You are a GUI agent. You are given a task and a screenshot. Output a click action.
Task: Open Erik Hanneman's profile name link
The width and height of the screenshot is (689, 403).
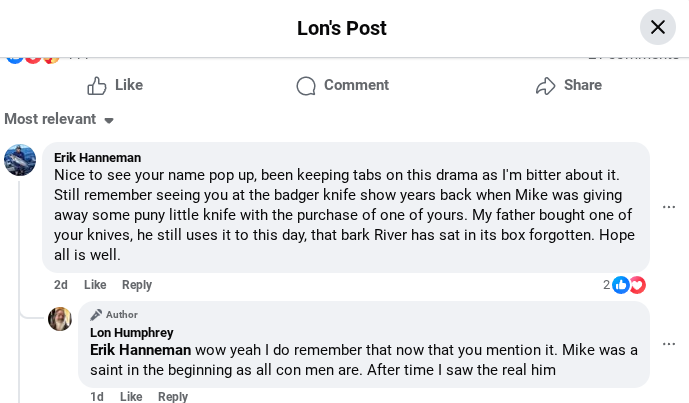(97, 157)
